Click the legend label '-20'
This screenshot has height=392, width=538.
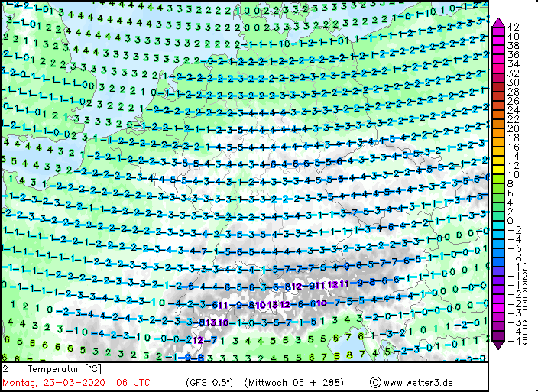click(517, 295)
